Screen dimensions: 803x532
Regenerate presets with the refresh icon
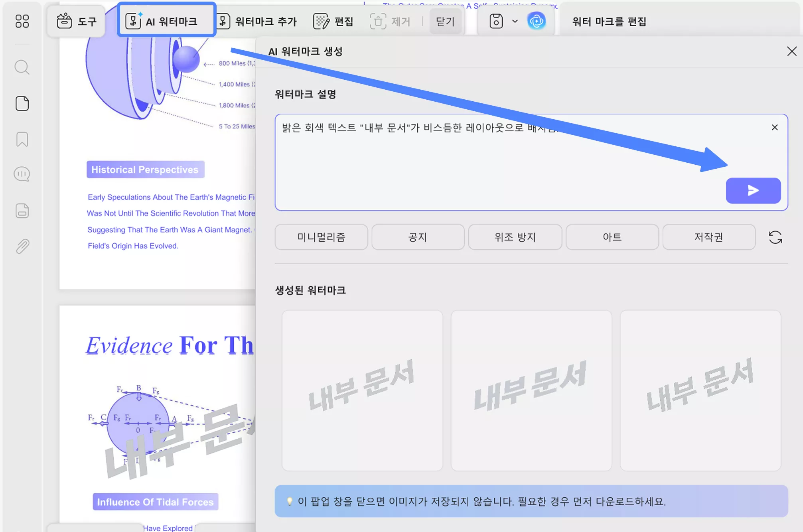tap(775, 237)
